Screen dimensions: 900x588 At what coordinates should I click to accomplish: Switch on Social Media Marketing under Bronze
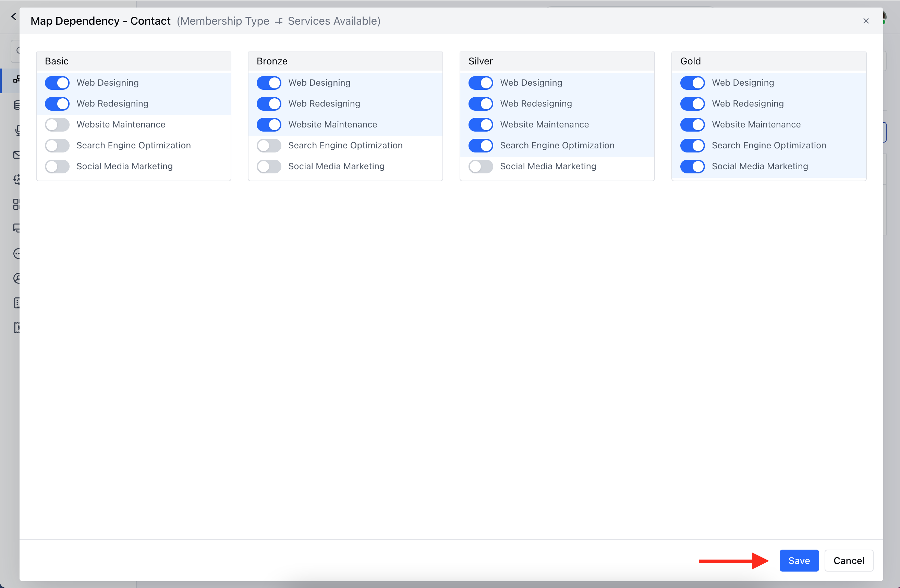(269, 167)
